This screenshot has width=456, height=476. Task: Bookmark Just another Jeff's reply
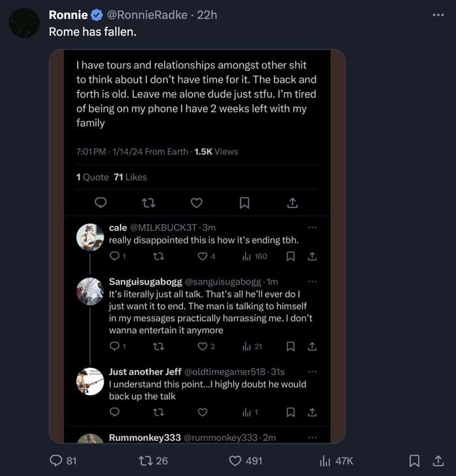291,412
